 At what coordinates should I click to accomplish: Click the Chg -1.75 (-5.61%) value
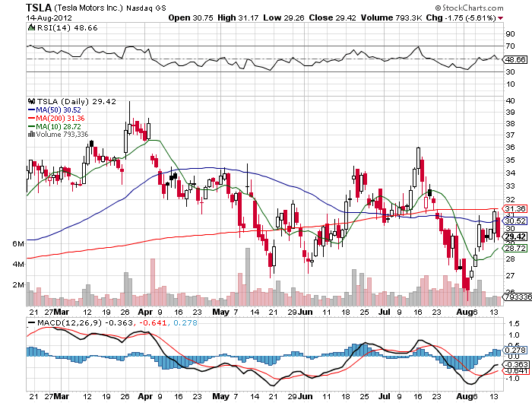coord(461,17)
